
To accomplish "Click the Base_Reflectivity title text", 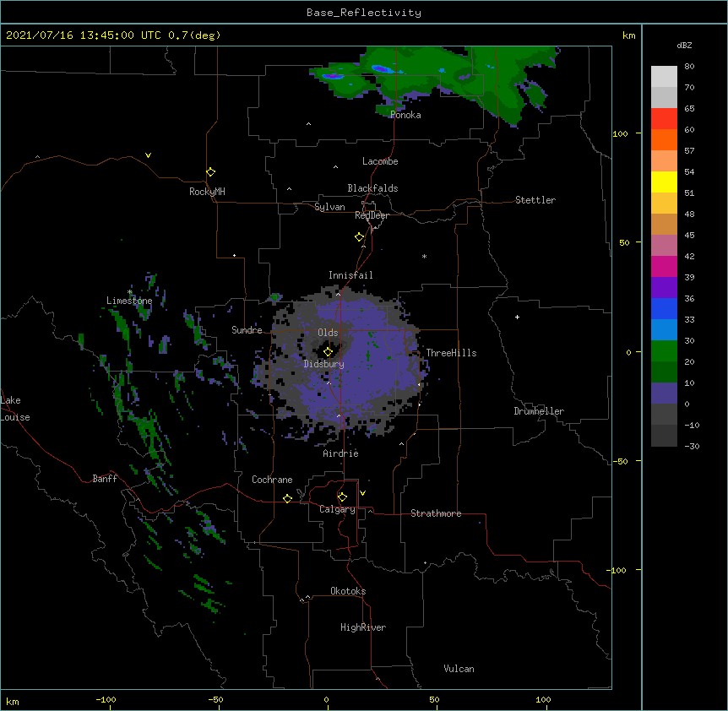I will point(364,13).
